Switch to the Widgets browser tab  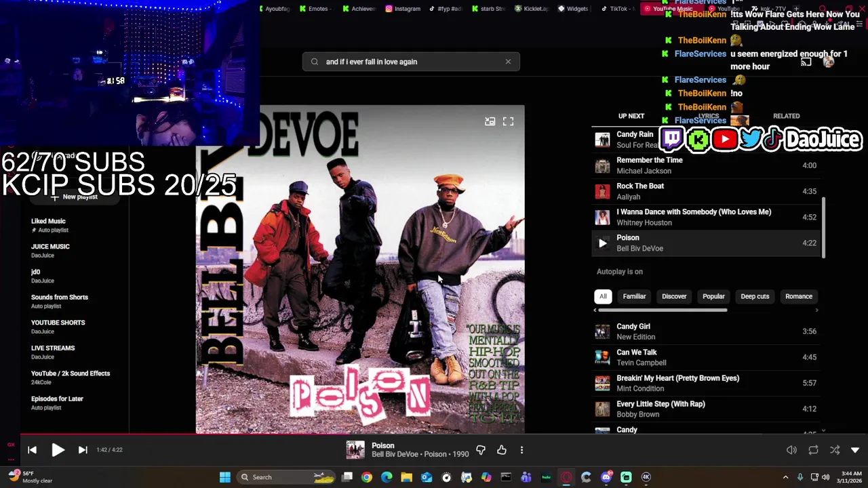click(x=573, y=9)
